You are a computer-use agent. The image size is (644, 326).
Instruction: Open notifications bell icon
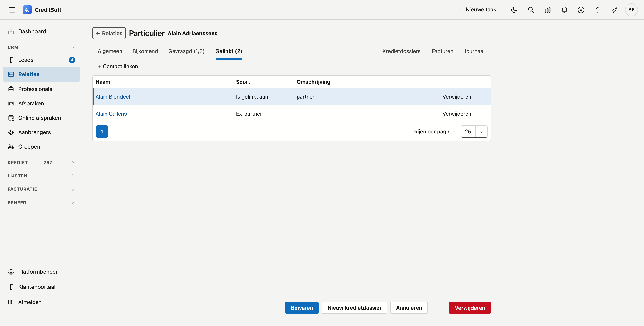click(x=564, y=10)
